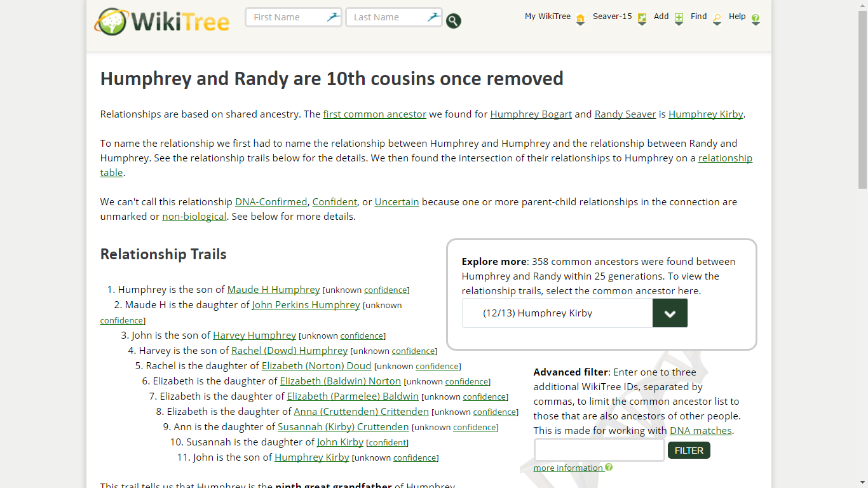Open the first common ancestor link
Image resolution: width=868 pixels, height=488 pixels.
tap(375, 114)
